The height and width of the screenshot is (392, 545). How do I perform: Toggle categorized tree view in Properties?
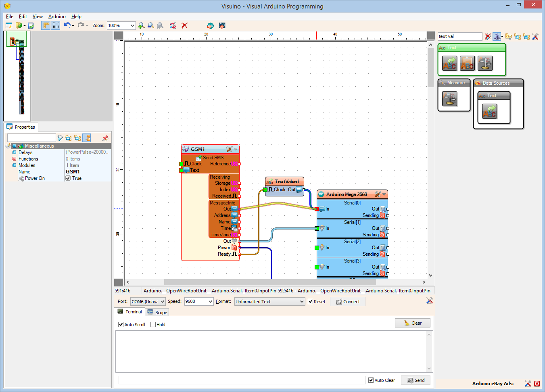[87, 138]
